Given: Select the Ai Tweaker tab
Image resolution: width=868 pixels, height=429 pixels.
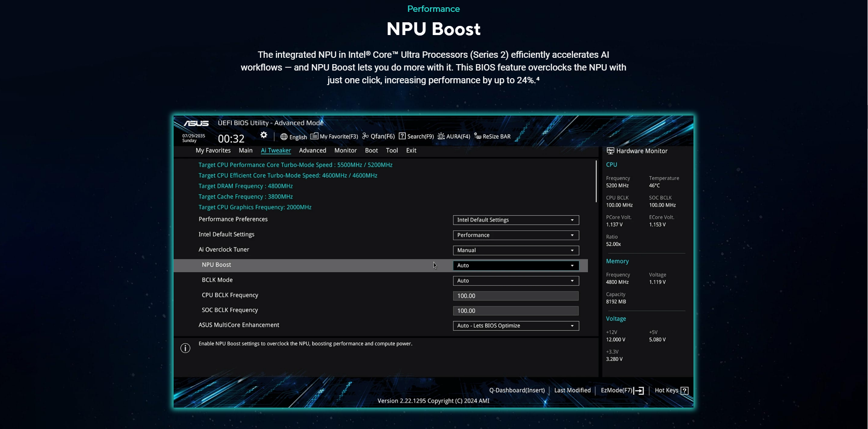Looking at the screenshot, I should point(276,151).
